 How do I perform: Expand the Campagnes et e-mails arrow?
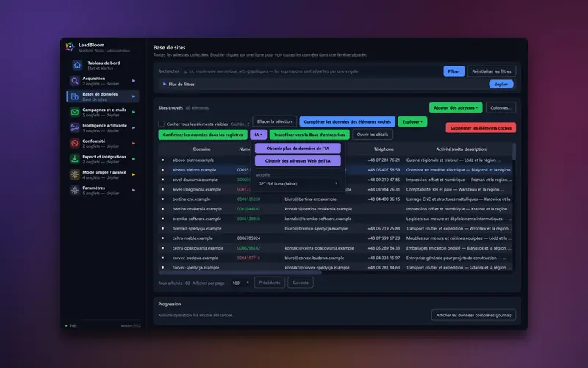(133, 113)
